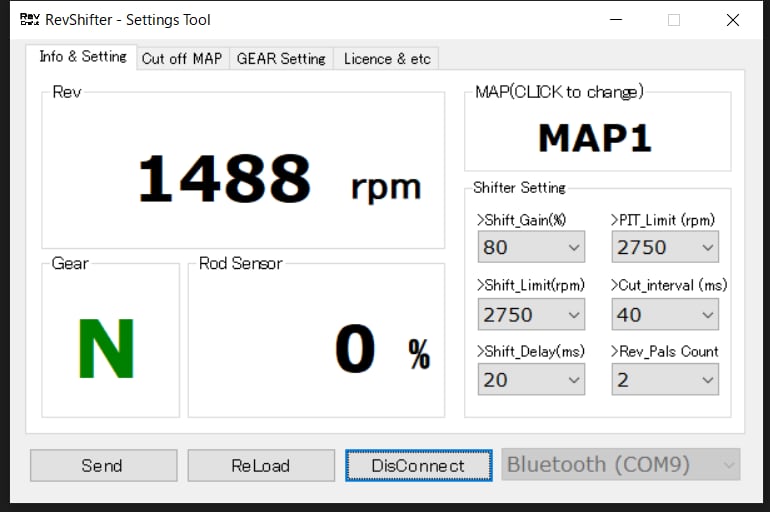
Task: Open the Bluetooth (COM9) port selector
Action: click(x=621, y=464)
